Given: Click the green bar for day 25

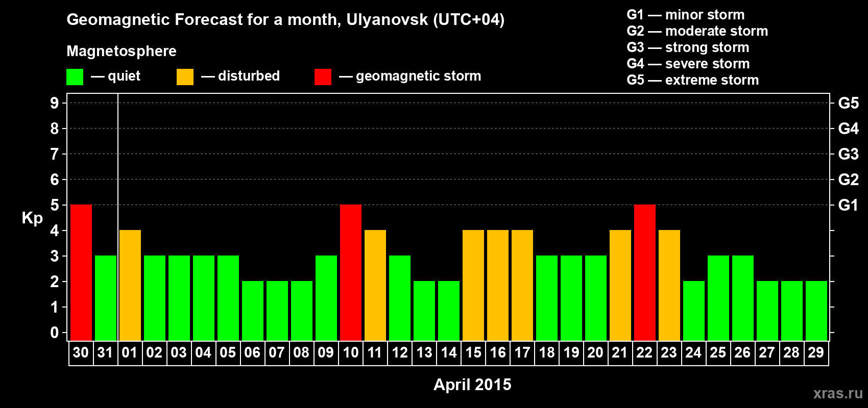Looking at the screenshot, I should pos(718,298).
